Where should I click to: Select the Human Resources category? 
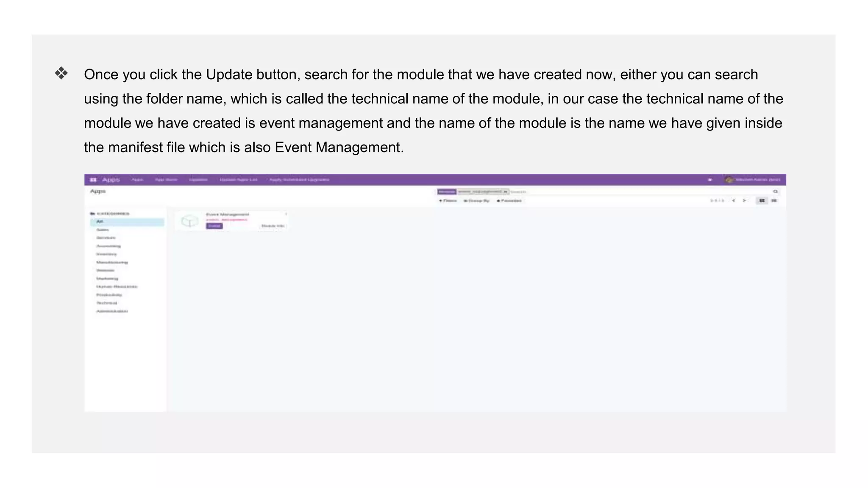pos(117,287)
